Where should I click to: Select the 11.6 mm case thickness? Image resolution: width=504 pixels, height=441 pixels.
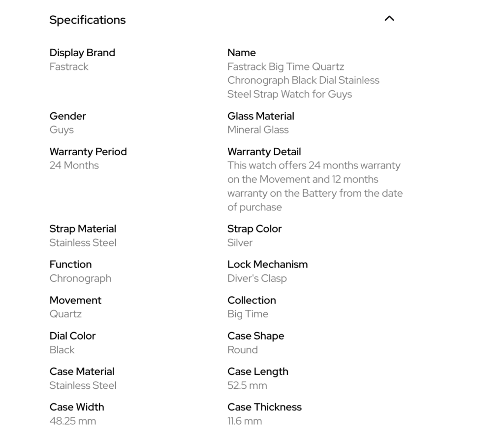tap(245, 421)
